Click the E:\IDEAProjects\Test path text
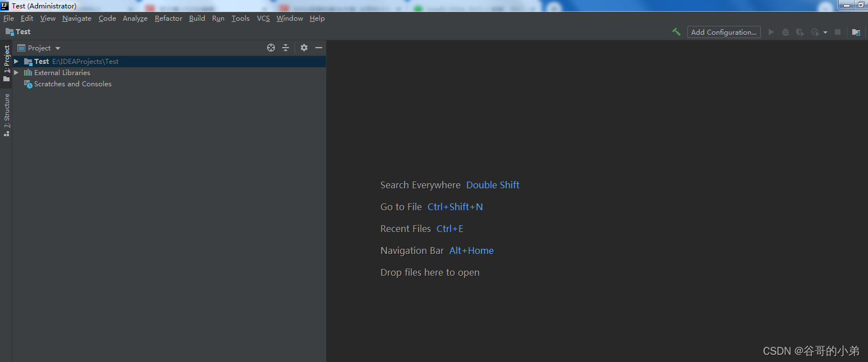Image resolution: width=868 pixels, height=362 pixels. (x=85, y=62)
